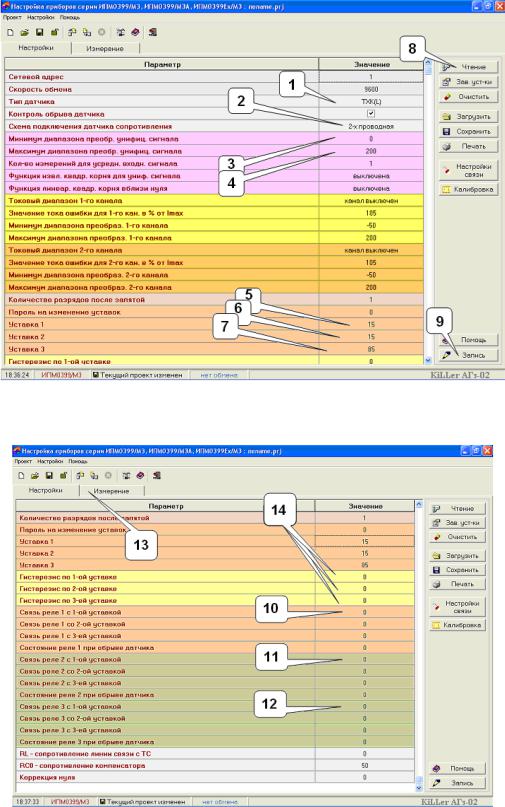Click the Зав. уст-ки button in the top window
Image resolution: width=505 pixels, height=807 pixels.
pyautogui.click(x=468, y=82)
